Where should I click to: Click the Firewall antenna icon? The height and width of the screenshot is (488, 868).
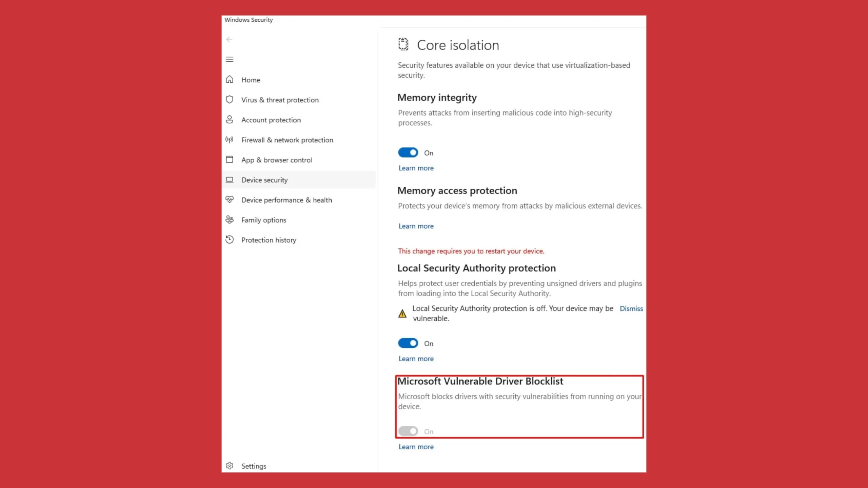click(x=230, y=140)
